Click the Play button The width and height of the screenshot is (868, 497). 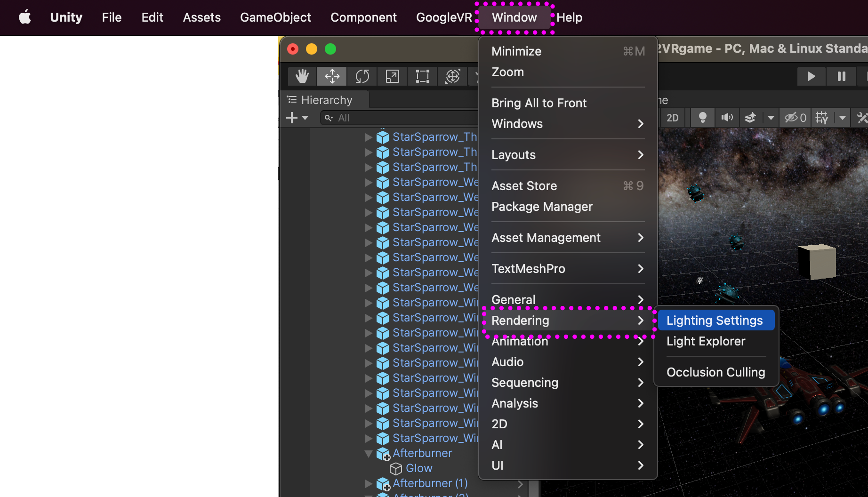tap(811, 76)
